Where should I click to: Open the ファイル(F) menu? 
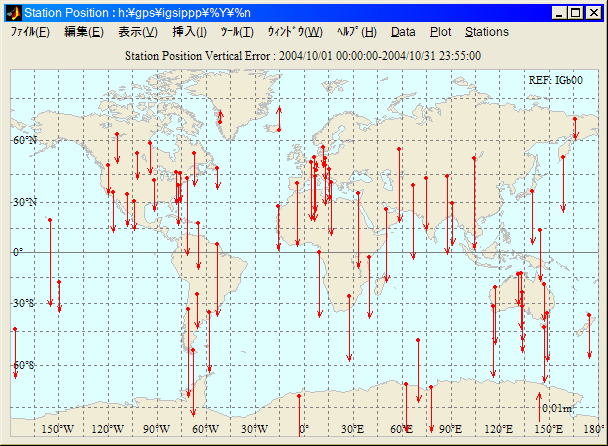[x=30, y=32]
